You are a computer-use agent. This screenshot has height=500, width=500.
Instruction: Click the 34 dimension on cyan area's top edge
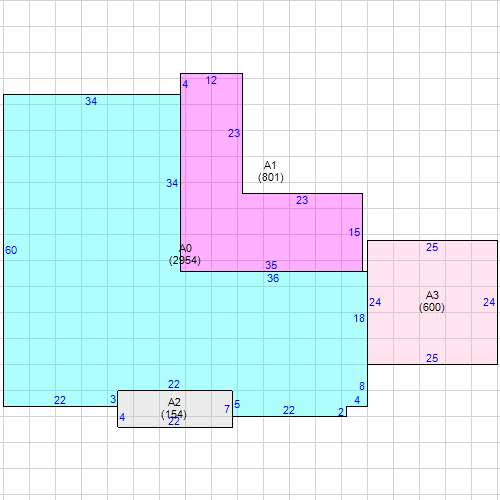91,101
